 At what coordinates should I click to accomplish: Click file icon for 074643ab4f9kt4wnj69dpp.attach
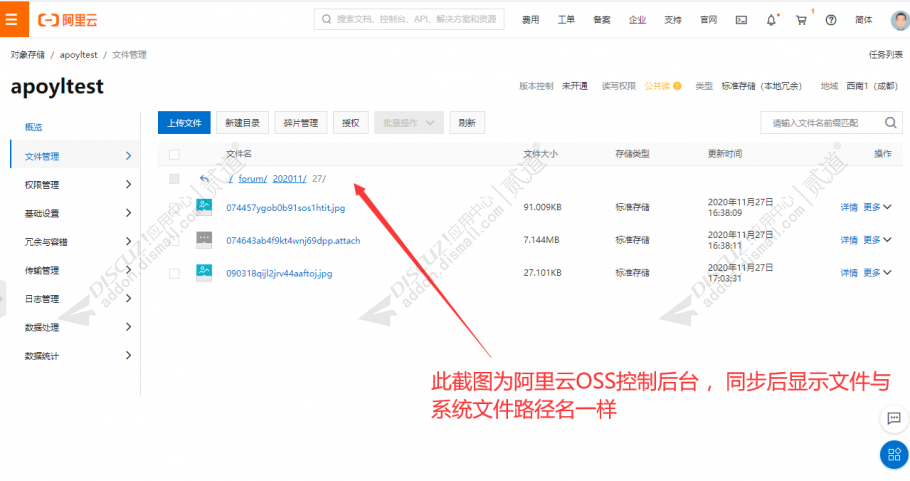click(x=204, y=240)
